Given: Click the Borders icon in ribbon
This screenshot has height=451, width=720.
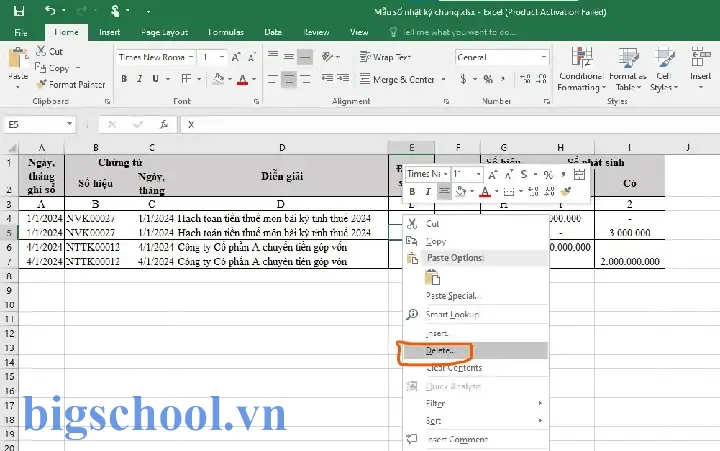Looking at the screenshot, I should pyautogui.click(x=186, y=79).
